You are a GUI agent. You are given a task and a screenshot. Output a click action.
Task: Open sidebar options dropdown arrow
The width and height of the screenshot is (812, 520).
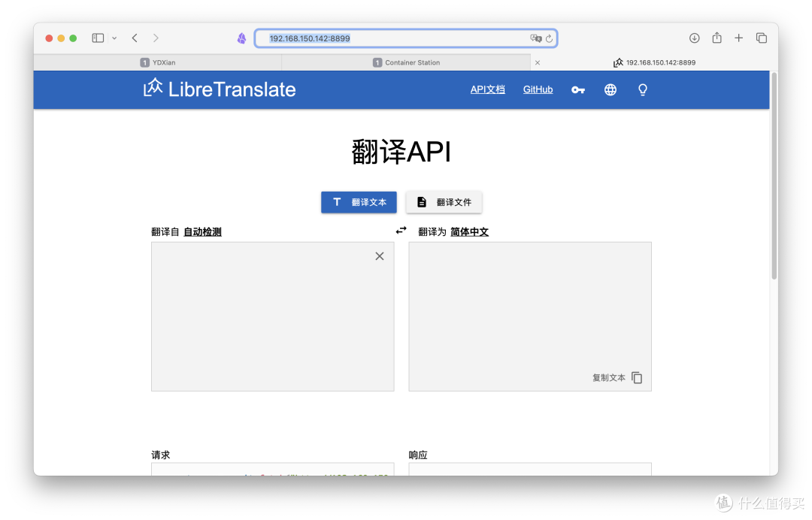(114, 38)
